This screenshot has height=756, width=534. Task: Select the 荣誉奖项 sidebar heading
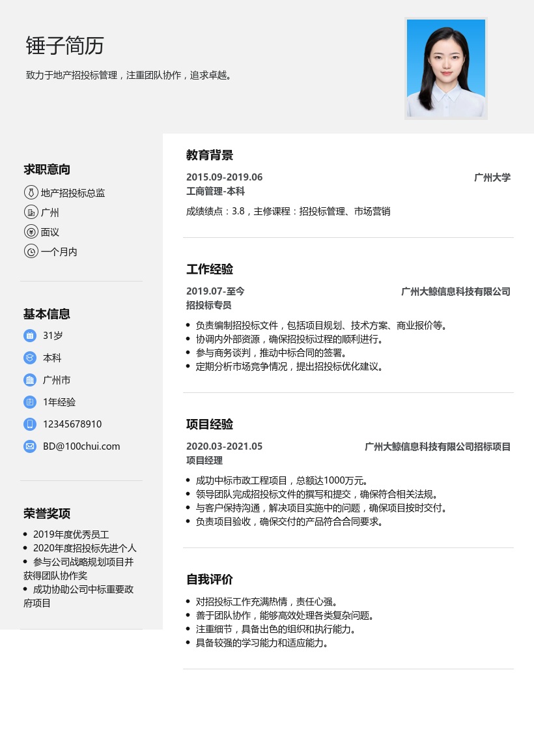click(x=47, y=514)
